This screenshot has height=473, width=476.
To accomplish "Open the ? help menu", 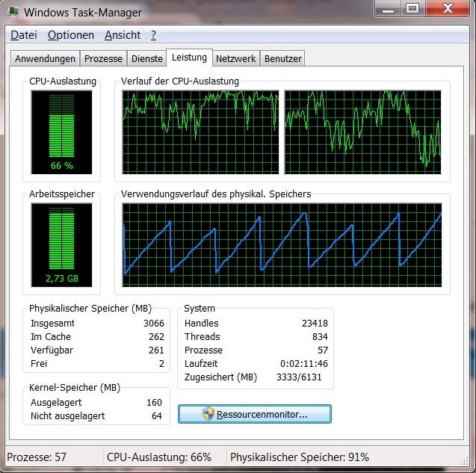I will 154,35.
